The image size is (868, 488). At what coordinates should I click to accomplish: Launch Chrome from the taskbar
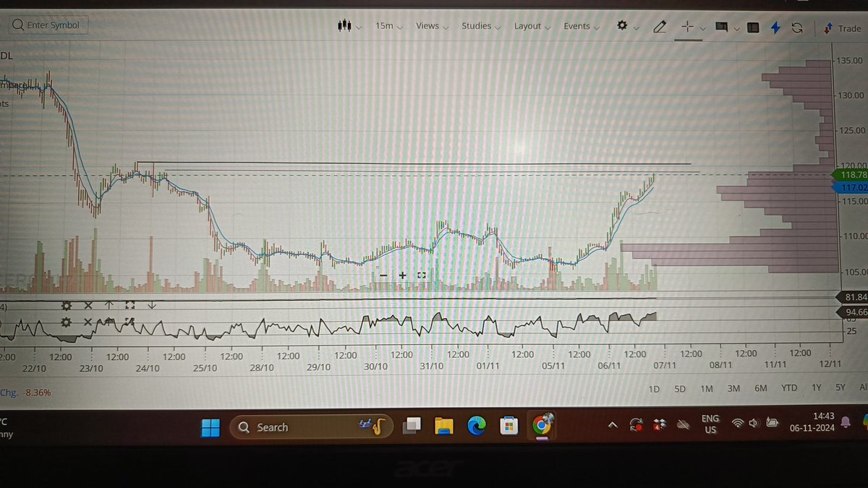(541, 427)
